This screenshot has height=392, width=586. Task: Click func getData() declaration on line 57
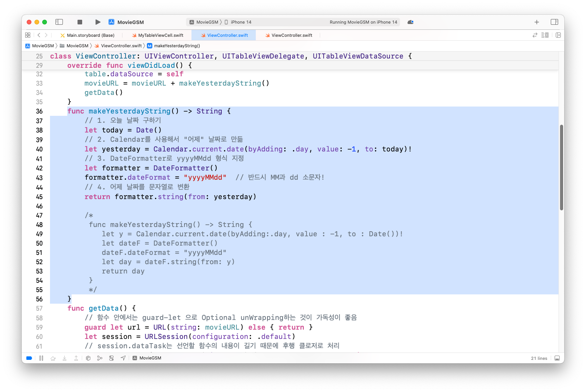coord(102,308)
